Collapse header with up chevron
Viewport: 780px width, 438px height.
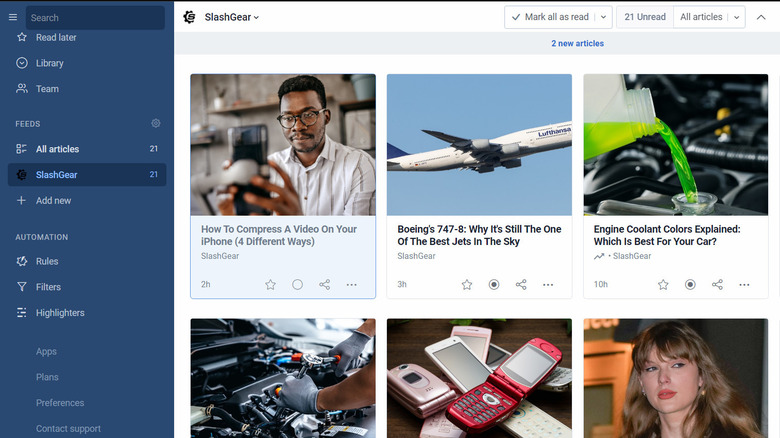tap(761, 17)
